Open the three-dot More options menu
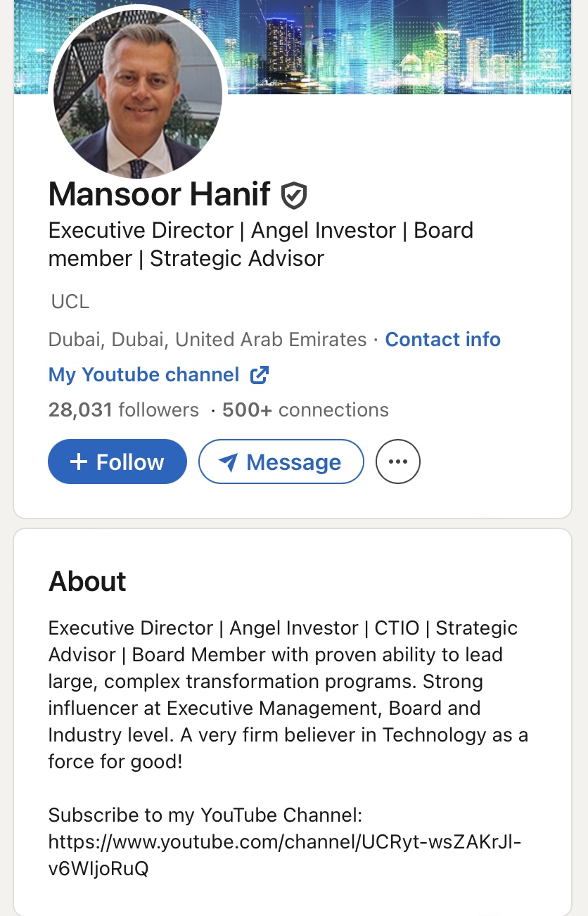 (398, 462)
